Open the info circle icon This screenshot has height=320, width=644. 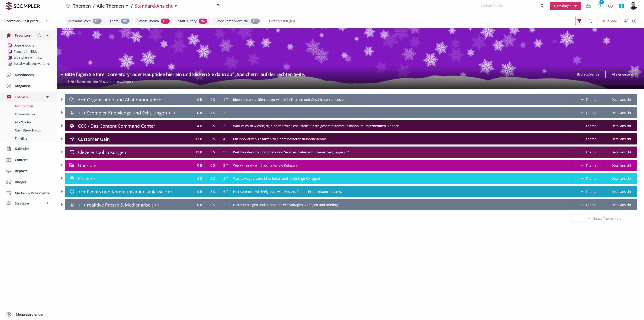click(x=610, y=6)
